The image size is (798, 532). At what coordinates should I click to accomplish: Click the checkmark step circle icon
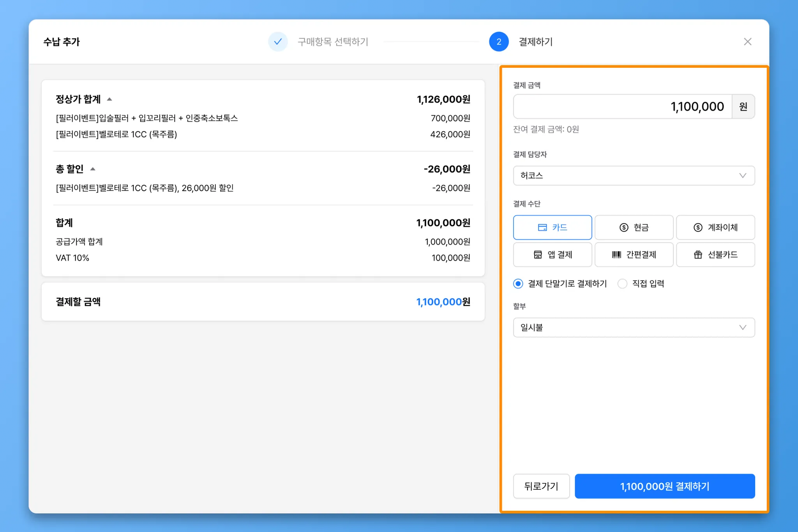[x=278, y=42]
